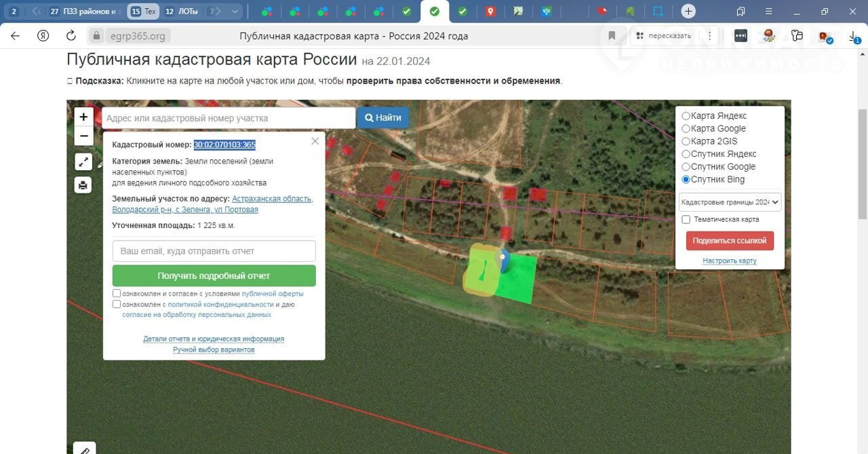The image size is (868, 454).
Task: Zoom out the map with minus button
Action: click(83, 136)
